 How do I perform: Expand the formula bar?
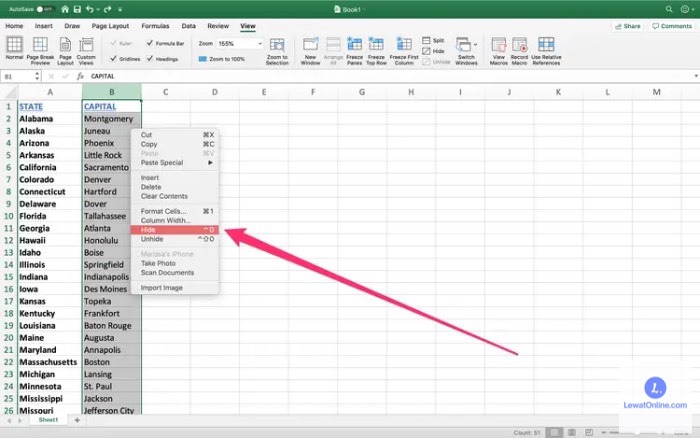click(x=696, y=76)
